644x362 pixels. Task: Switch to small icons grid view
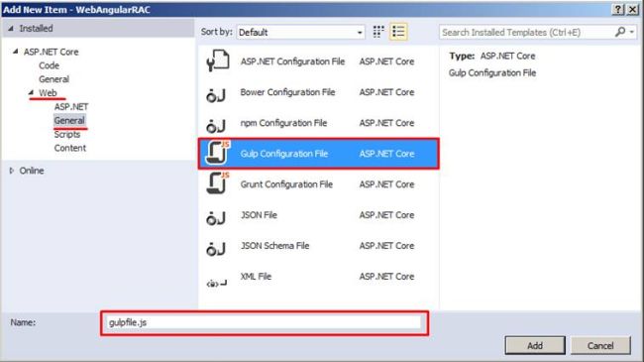coord(378,32)
